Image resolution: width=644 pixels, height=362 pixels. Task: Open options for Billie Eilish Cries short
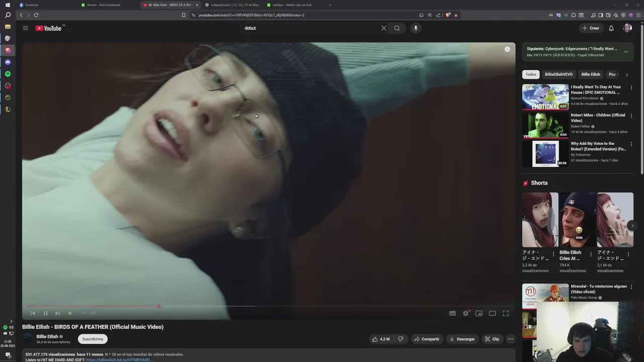tap(591, 254)
